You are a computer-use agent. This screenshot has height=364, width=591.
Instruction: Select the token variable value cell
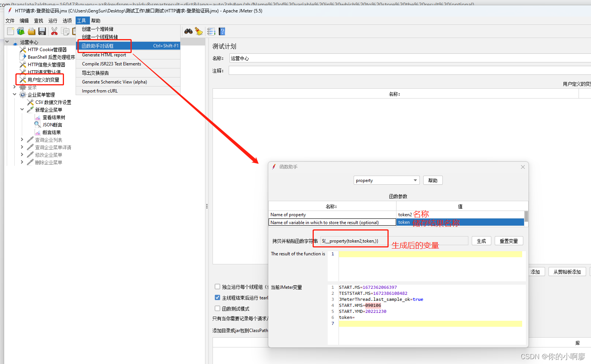460,223
